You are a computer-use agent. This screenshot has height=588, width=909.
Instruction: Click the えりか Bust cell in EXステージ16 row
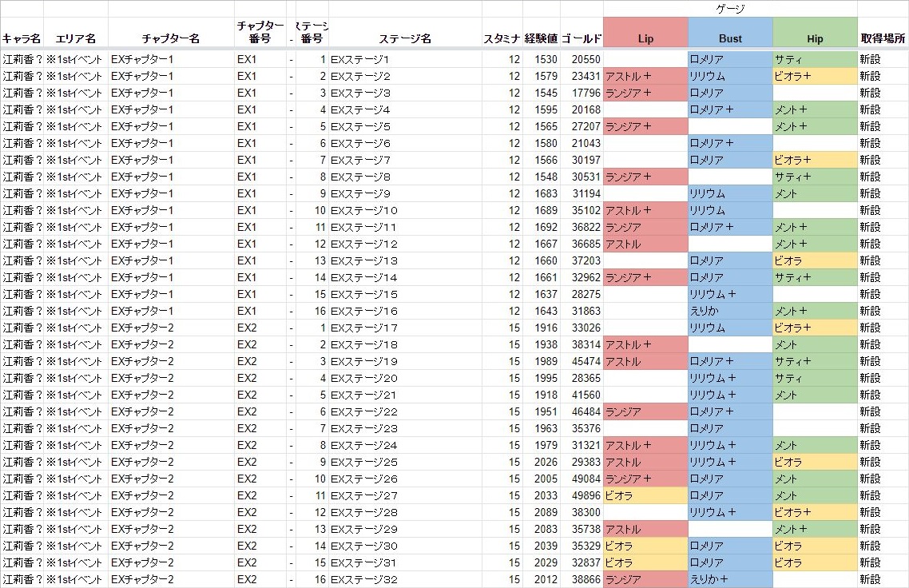click(x=730, y=311)
